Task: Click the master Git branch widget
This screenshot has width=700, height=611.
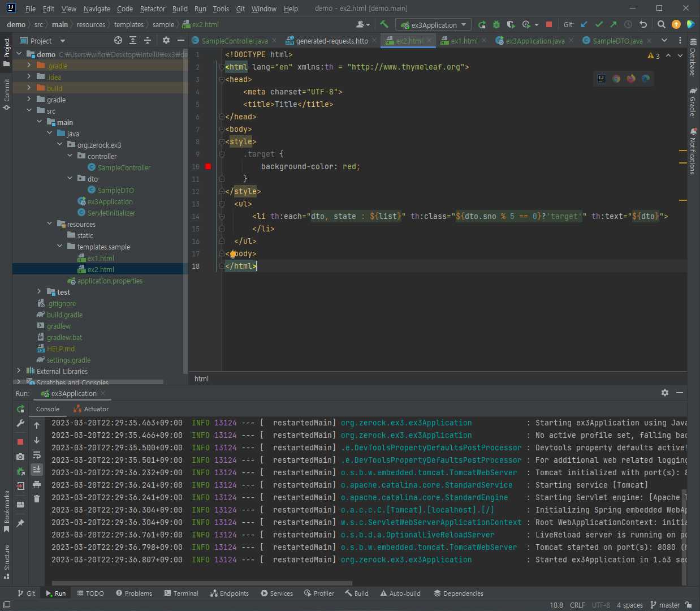Action: coord(666,605)
